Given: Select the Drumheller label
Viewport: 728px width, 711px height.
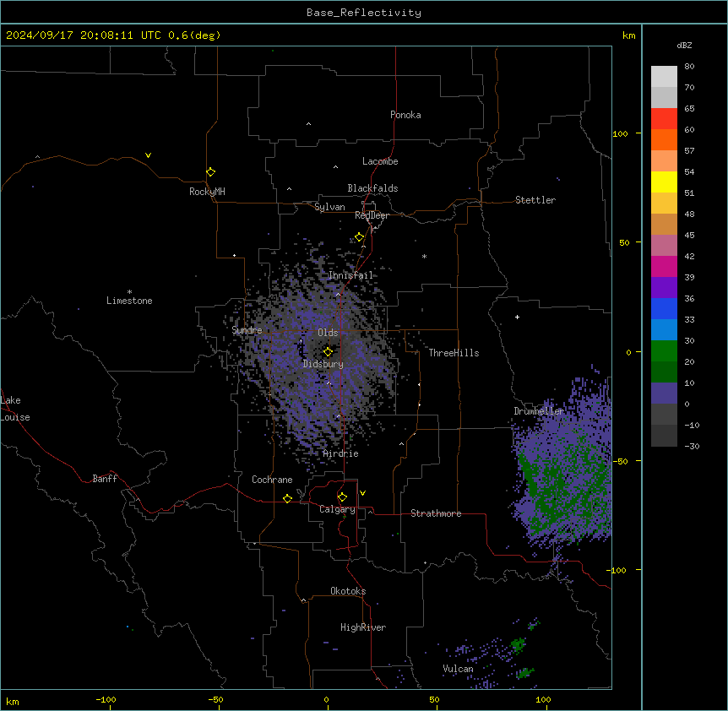Looking at the screenshot, I should pos(539,411).
